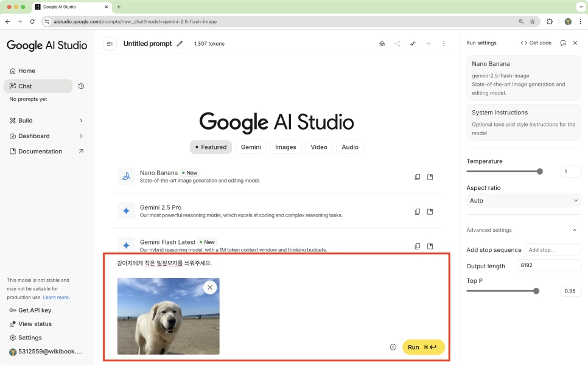Click Learn more link

coord(56,297)
